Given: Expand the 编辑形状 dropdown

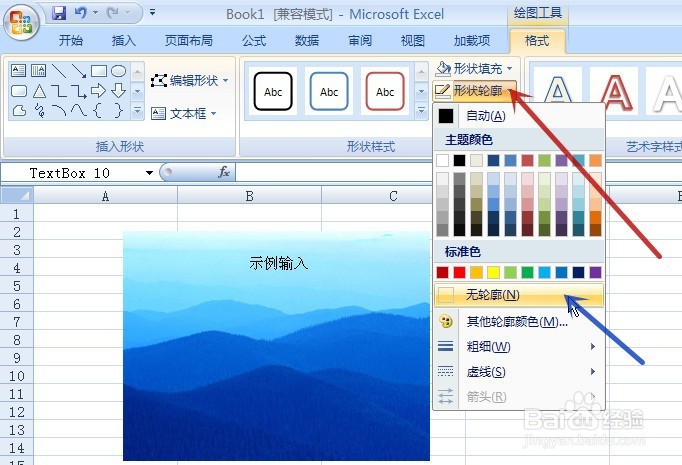Looking at the screenshot, I should click(225, 80).
